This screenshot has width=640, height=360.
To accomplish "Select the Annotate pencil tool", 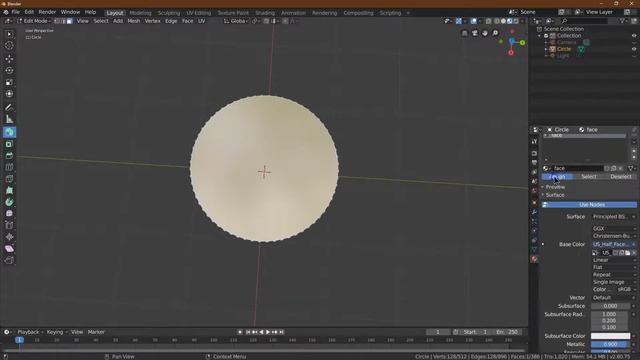I will [x=9, y=107].
